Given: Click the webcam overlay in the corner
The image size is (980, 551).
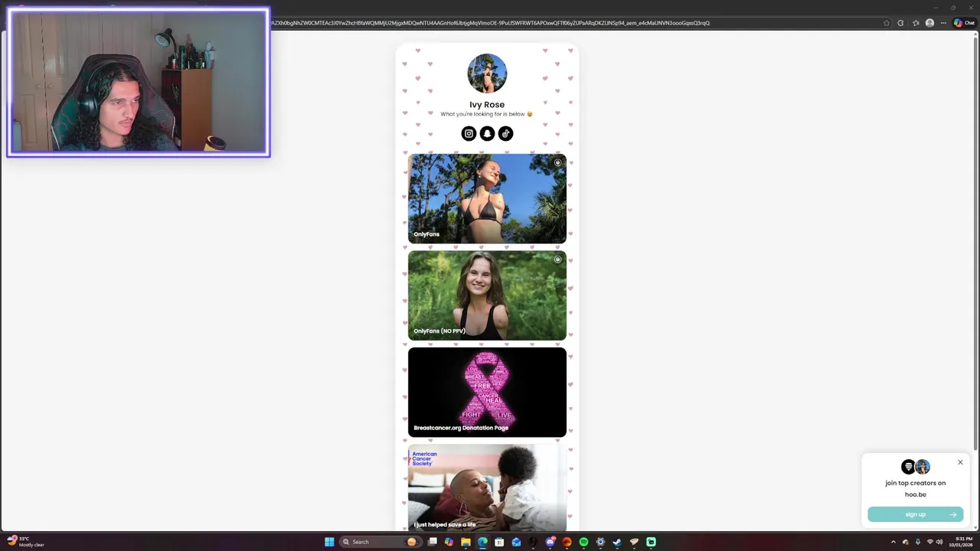Looking at the screenshot, I should click(x=139, y=83).
